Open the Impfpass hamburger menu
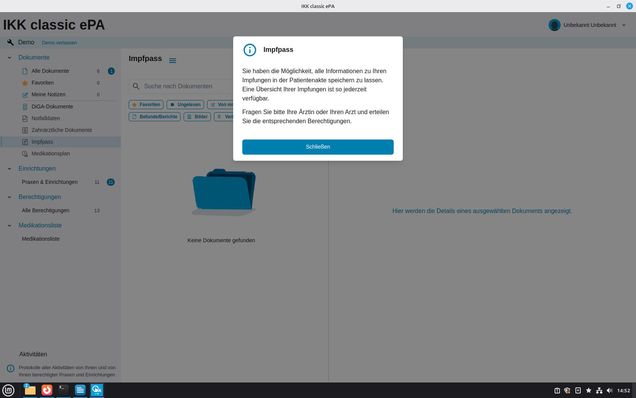This screenshot has width=636, height=398. [x=172, y=60]
